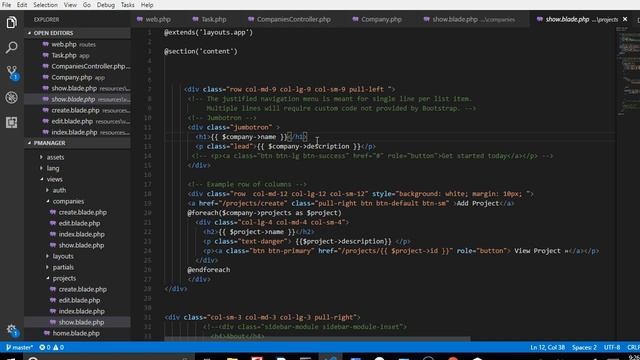Screen dimensions: 640x360
Task: Open home.blade.php in file tree
Action: 76,333
